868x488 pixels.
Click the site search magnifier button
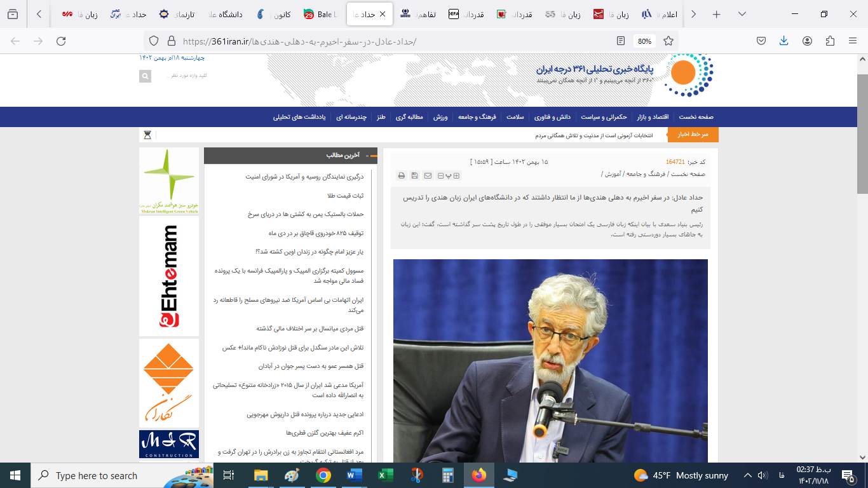click(146, 76)
